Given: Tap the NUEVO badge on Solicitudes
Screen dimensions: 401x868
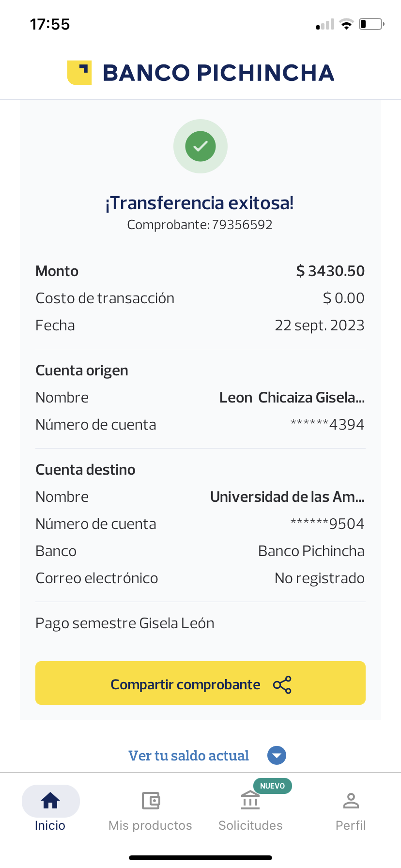Looking at the screenshot, I should click(x=272, y=786).
